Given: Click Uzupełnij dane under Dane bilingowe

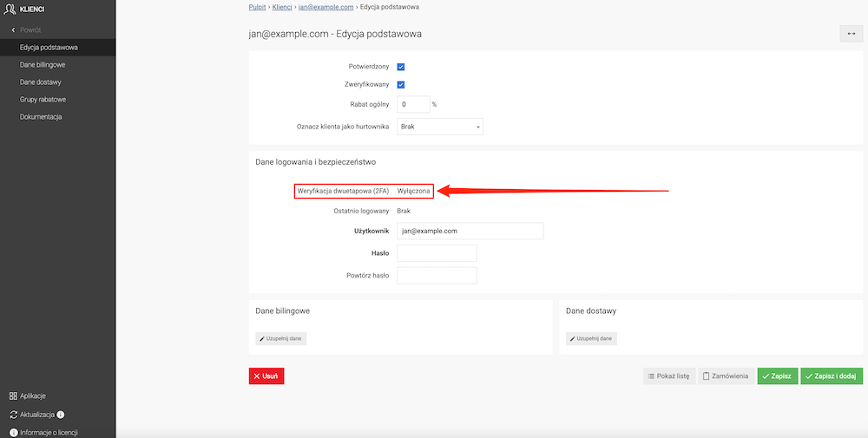Looking at the screenshot, I should click(280, 338).
